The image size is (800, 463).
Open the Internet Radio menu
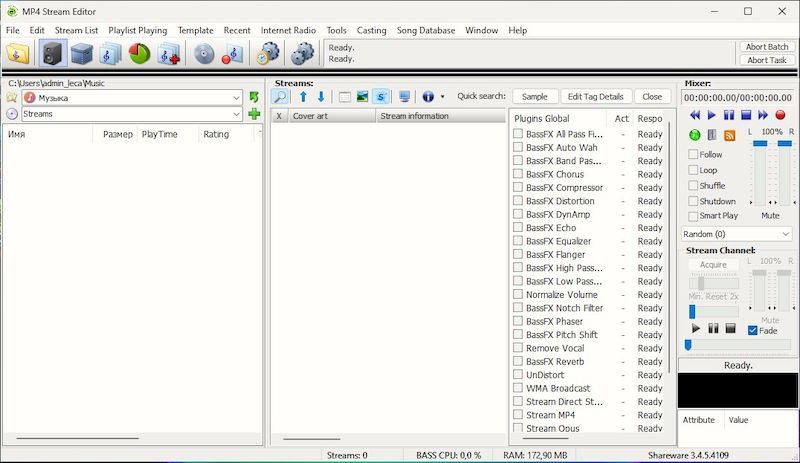(x=289, y=30)
